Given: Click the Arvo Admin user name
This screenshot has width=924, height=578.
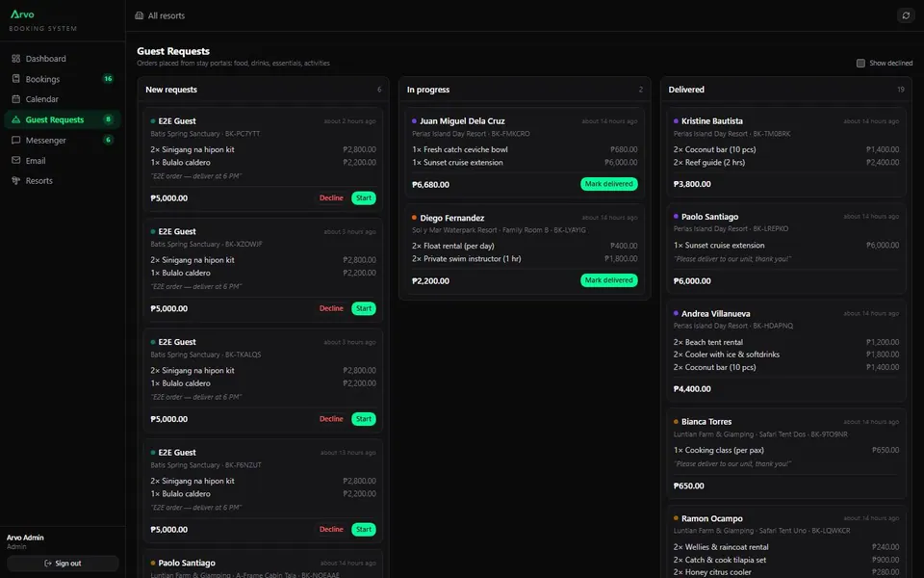Looking at the screenshot, I should coord(25,538).
